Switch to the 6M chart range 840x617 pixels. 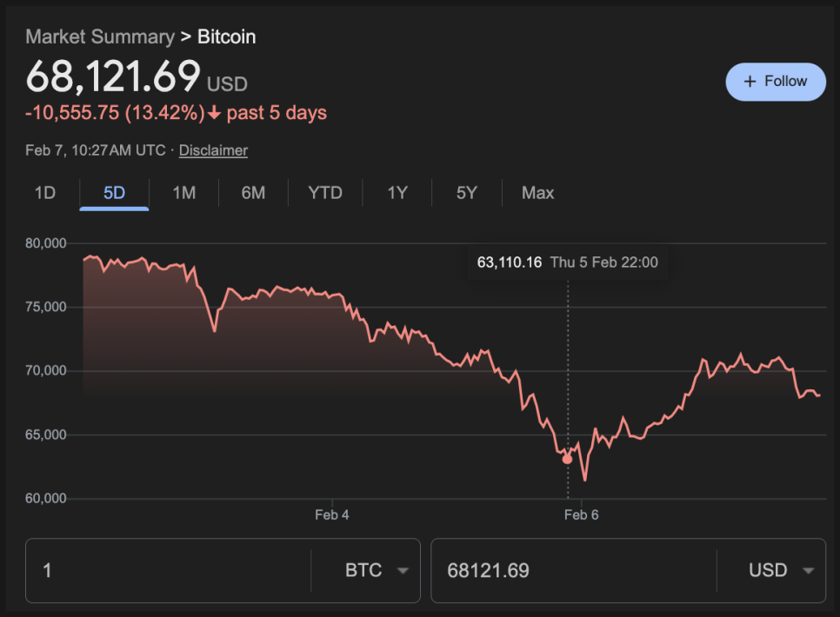coord(253,193)
